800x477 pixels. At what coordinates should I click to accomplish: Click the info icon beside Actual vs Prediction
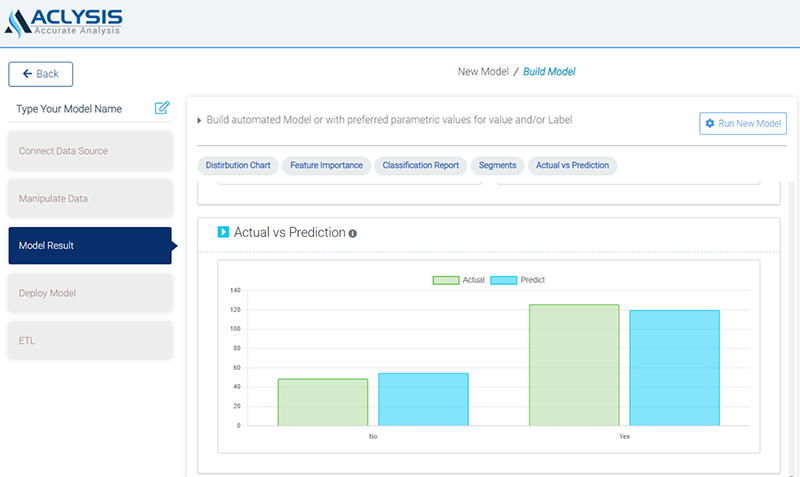352,233
